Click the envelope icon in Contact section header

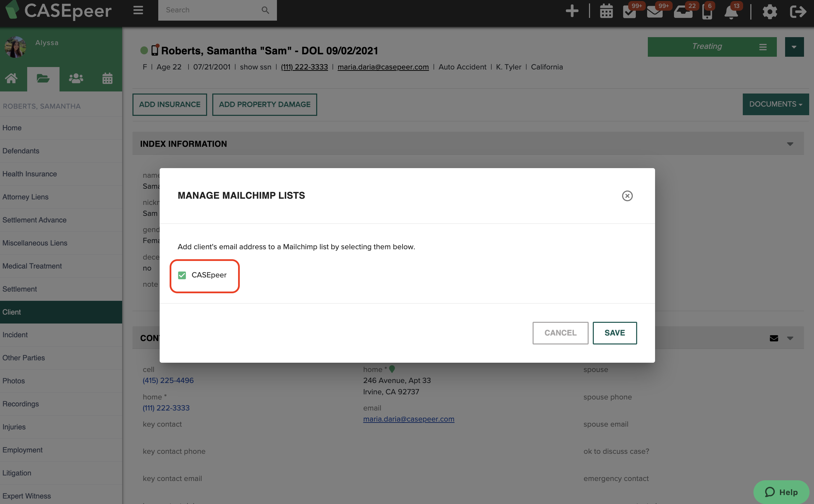click(774, 338)
